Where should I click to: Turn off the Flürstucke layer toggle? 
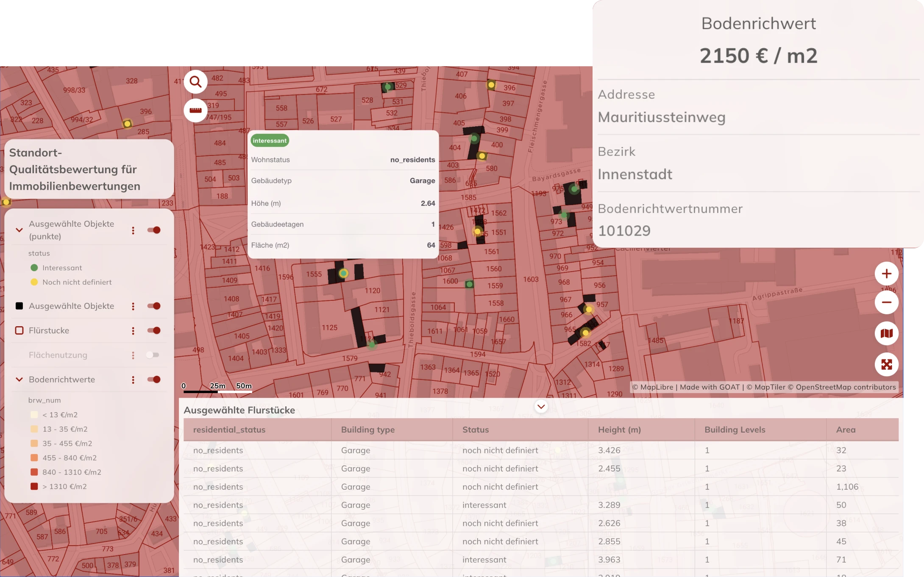tap(154, 330)
